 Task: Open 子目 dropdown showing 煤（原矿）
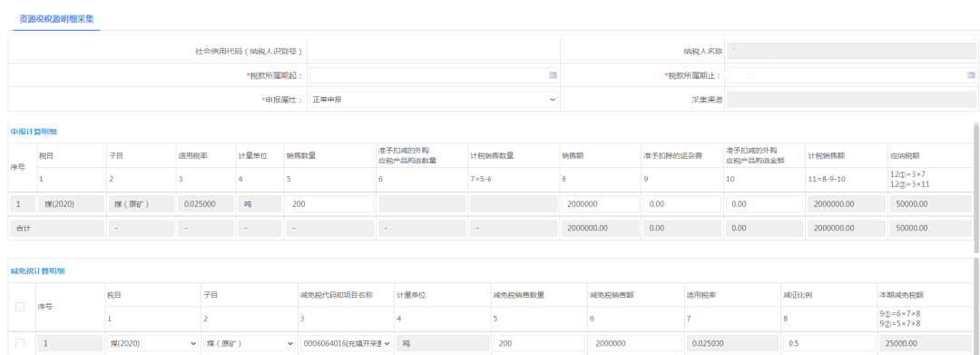(250, 343)
